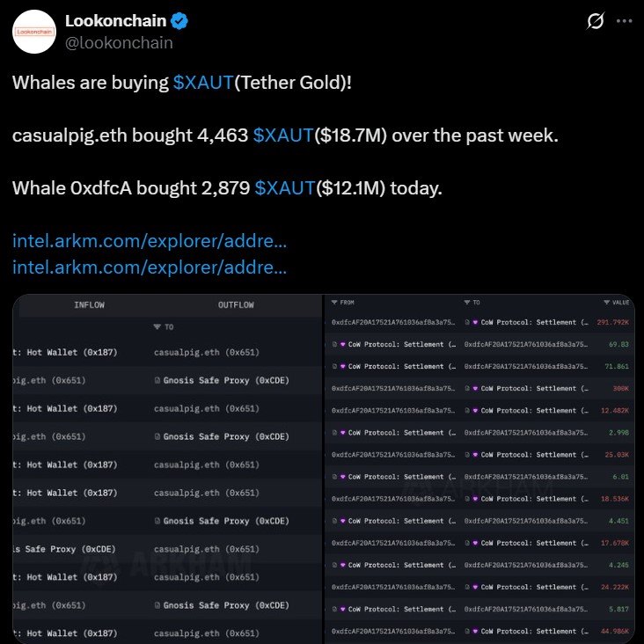Switch to the INFLOW tab
Screen dimensions: 644x644
click(x=89, y=305)
